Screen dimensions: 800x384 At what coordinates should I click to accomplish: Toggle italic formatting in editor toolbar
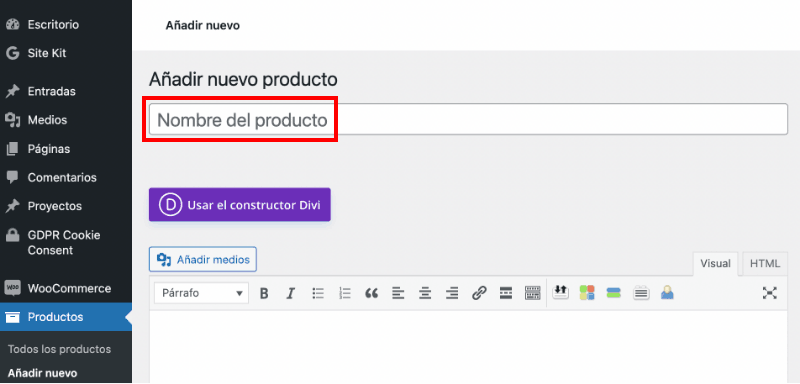290,293
